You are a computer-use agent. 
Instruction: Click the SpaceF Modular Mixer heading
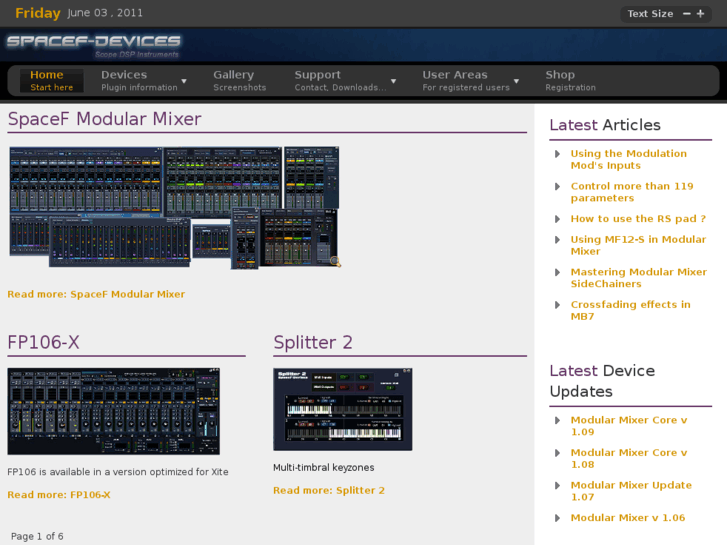click(104, 119)
